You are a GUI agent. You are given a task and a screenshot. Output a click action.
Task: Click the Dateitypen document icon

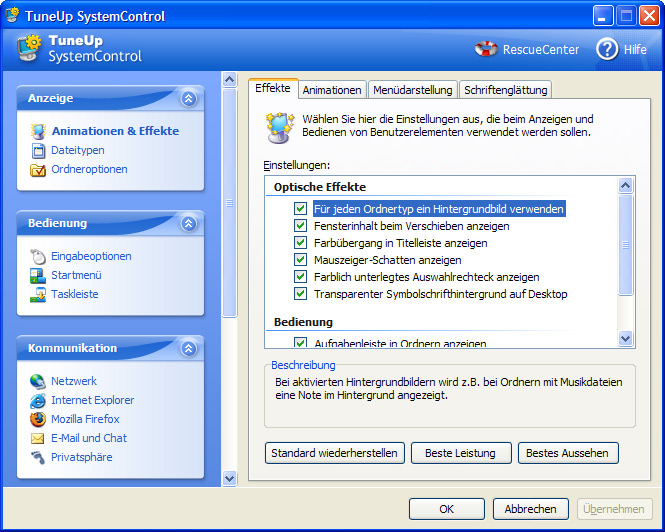pos(38,151)
